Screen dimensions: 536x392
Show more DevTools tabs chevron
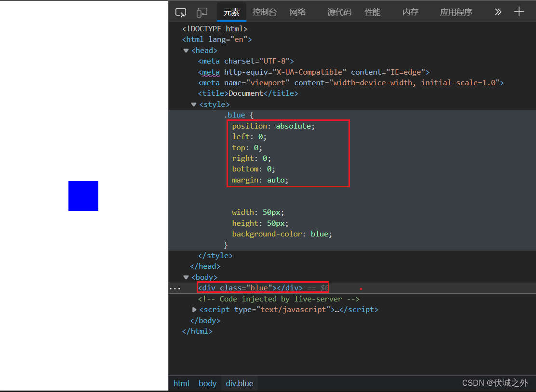[x=498, y=12]
